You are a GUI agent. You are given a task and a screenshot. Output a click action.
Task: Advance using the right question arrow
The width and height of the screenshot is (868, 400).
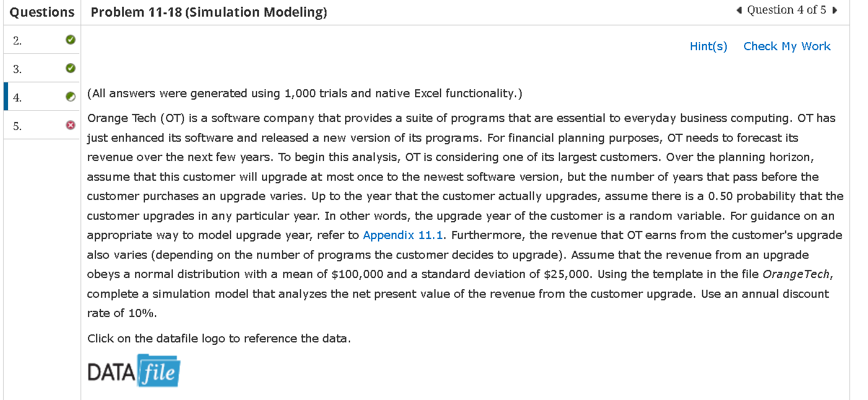click(836, 9)
